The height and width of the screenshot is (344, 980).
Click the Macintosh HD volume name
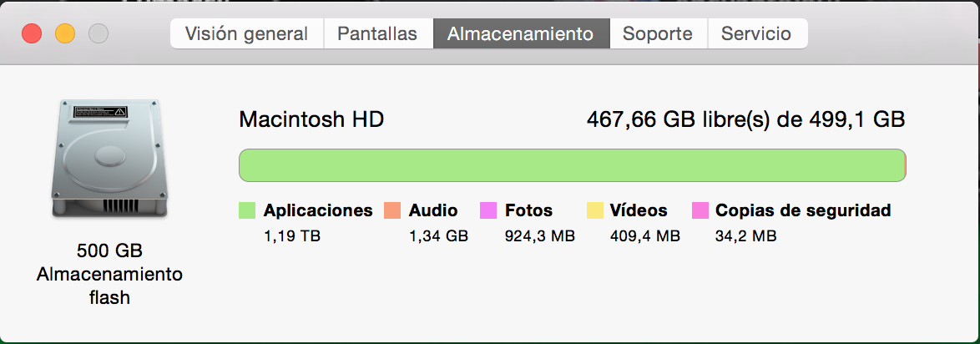point(311,119)
